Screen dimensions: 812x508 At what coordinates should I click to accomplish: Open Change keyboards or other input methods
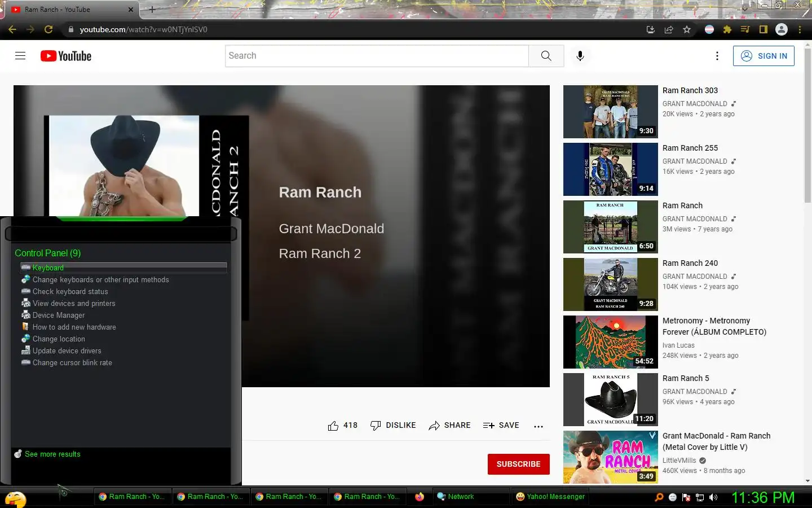tap(100, 280)
